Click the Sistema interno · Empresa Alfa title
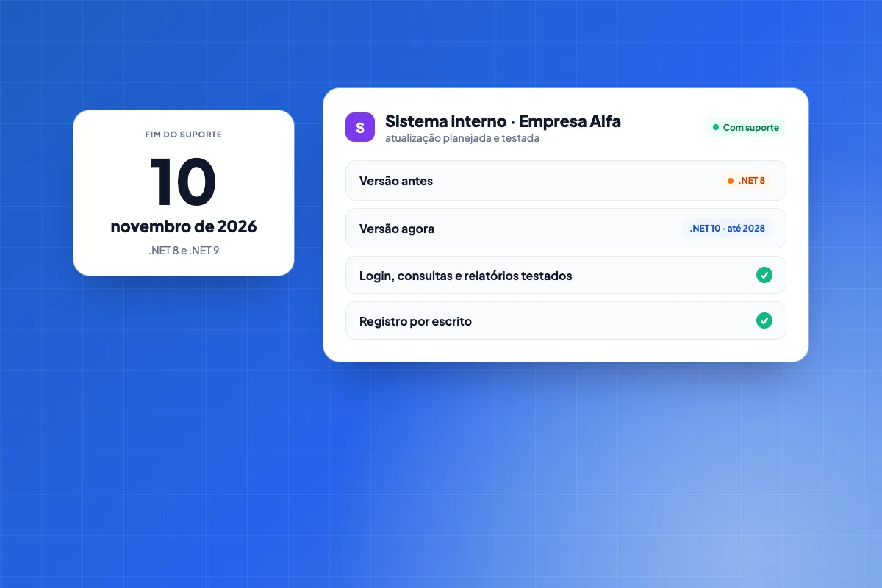The width and height of the screenshot is (882, 588). pyautogui.click(x=503, y=121)
